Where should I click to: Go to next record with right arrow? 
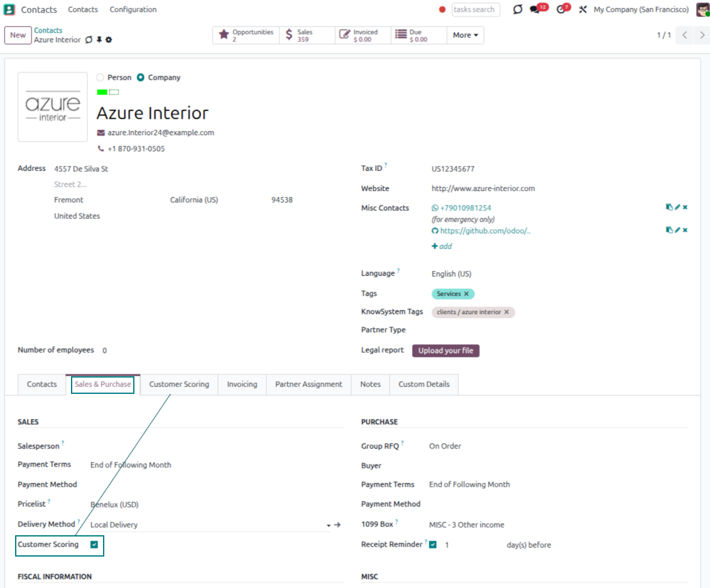(x=702, y=35)
